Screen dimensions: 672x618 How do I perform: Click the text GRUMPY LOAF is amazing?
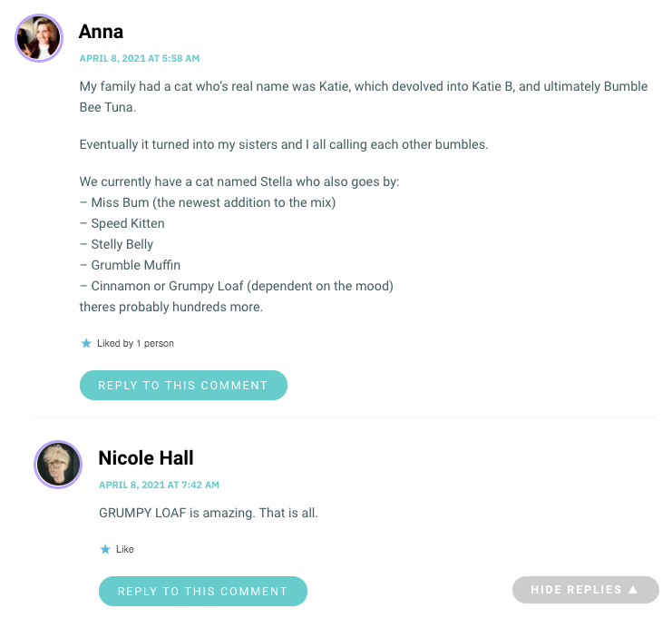(178, 513)
